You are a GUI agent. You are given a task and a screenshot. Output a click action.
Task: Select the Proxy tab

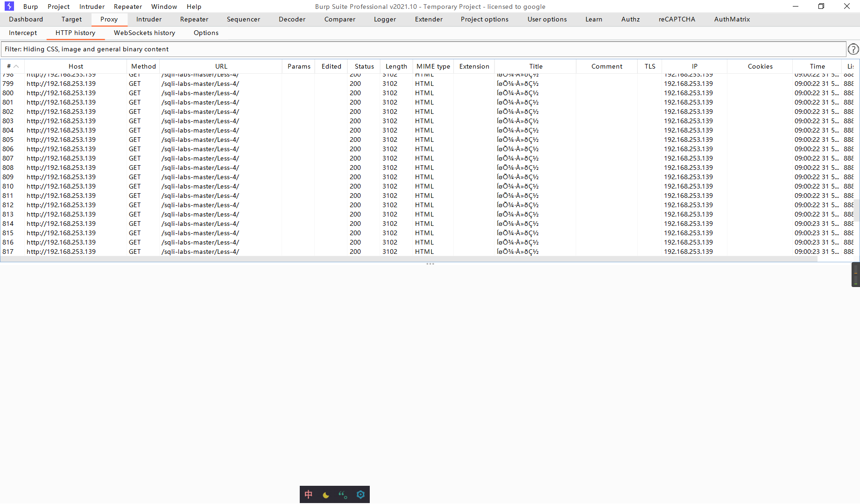[109, 19]
